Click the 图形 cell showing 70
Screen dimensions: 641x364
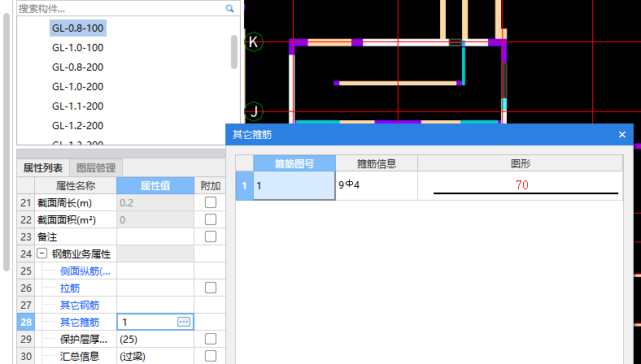click(x=521, y=185)
